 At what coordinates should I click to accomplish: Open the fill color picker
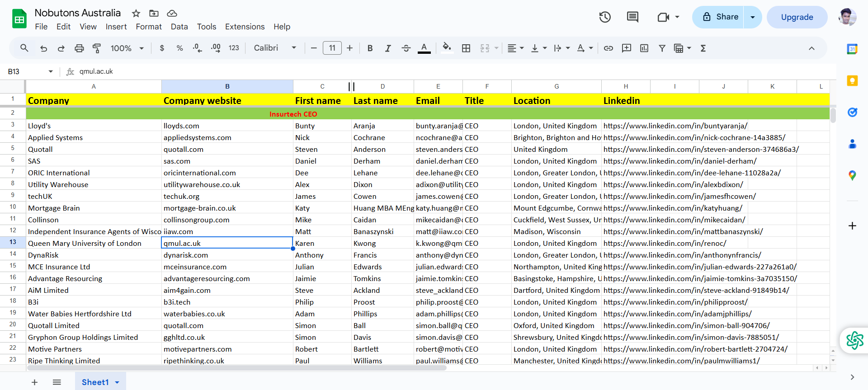point(447,48)
